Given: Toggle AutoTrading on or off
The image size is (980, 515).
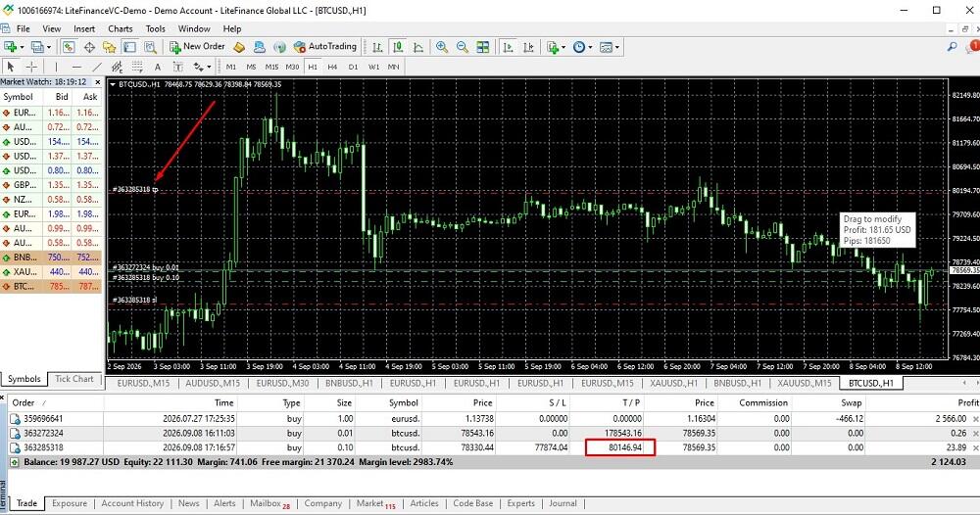Looking at the screenshot, I should pos(325,47).
